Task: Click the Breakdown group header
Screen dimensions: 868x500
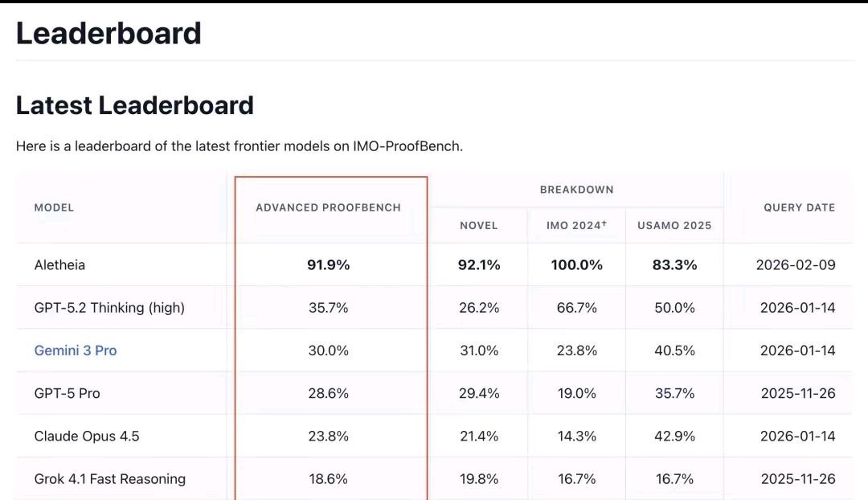Action: tap(576, 190)
